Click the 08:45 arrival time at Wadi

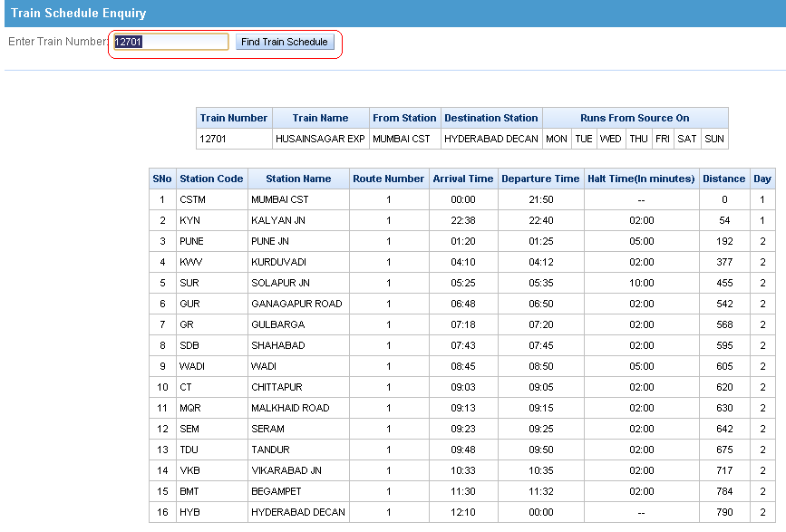coord(463,366)
